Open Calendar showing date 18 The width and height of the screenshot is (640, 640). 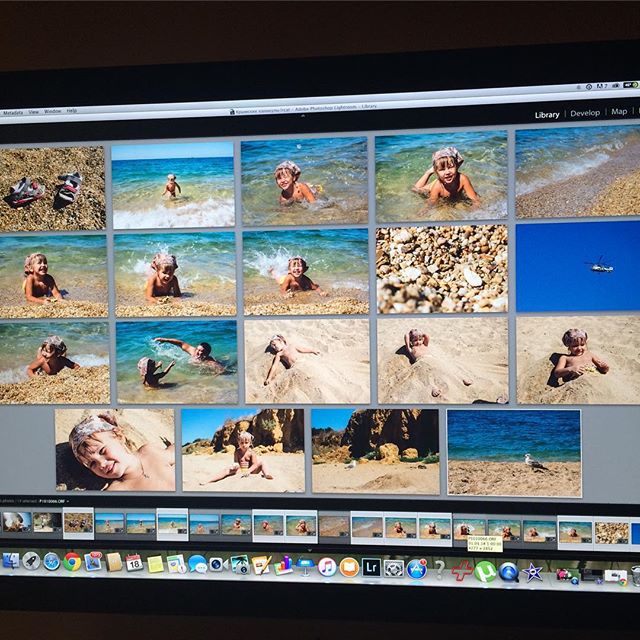coord(134,562)
